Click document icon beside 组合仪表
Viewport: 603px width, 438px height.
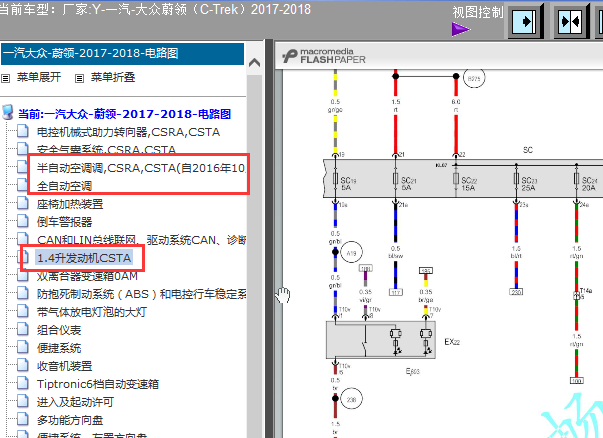click(23, 329)
